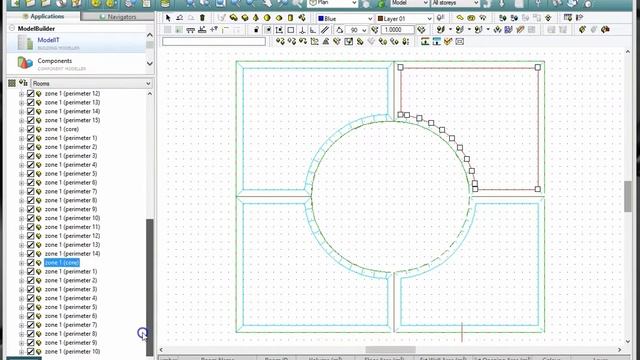Click the 1.0000 value field

[398, 30]
